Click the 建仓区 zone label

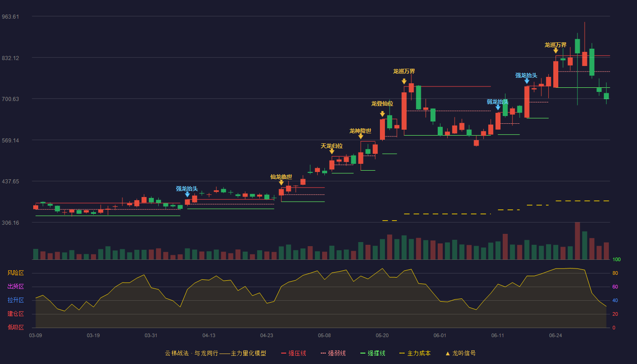(x=16, y=314)
